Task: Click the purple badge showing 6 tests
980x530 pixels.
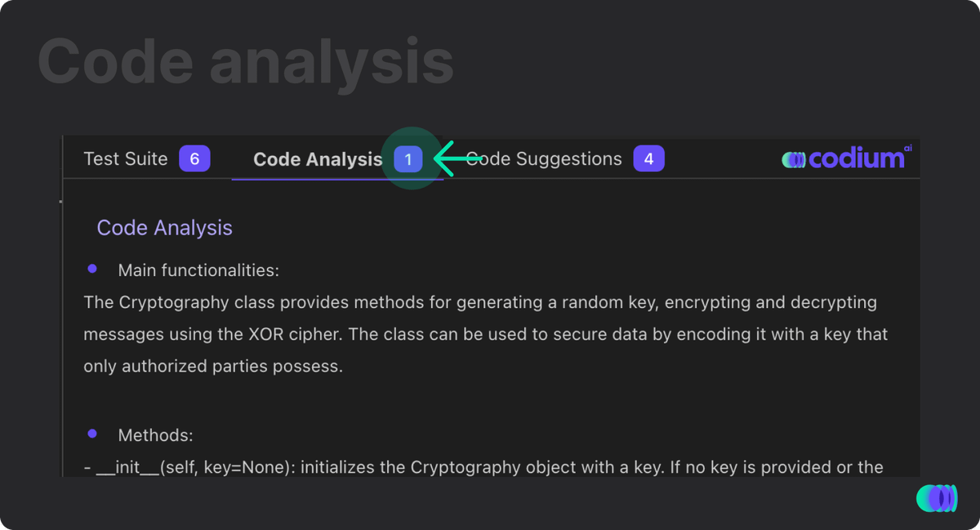Action: 194,158
